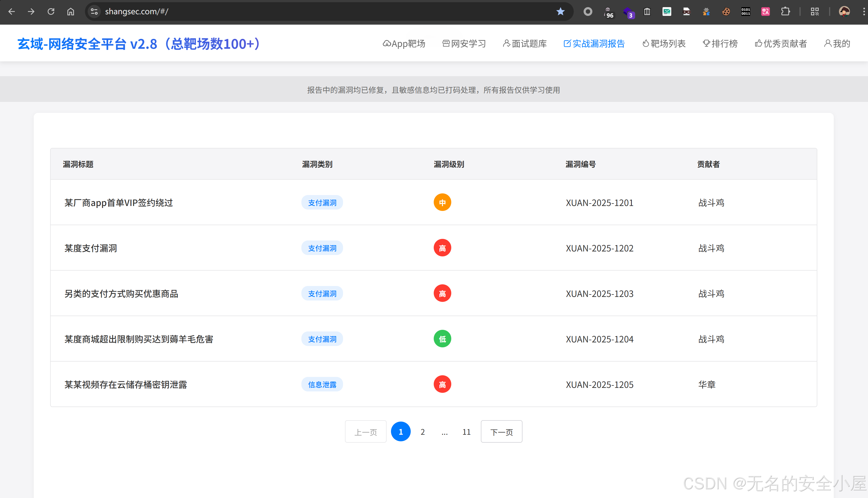
Task: Open the browser profile avatar
Action: 844,12
